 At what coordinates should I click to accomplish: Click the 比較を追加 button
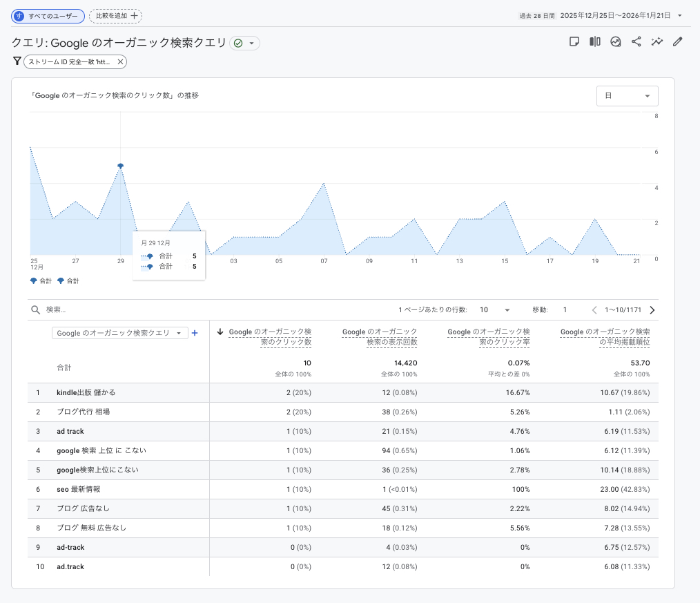tap(115, 16)
